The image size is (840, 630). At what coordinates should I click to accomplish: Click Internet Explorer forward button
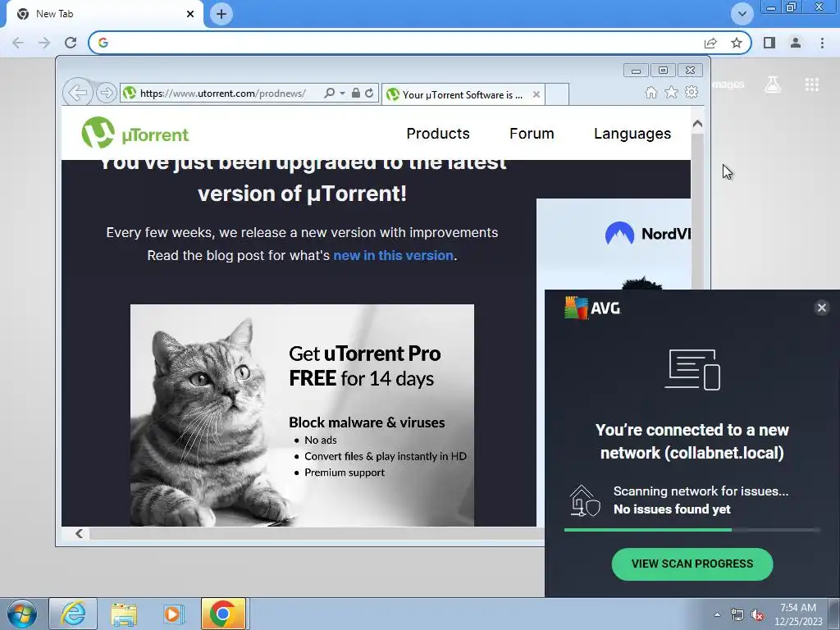[106, 93]
